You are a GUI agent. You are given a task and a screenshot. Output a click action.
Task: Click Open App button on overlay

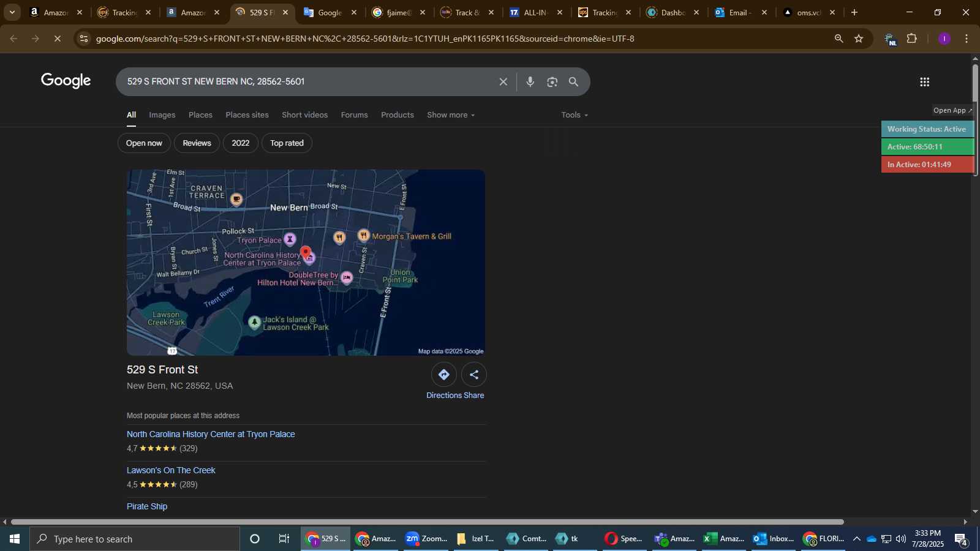(952, 110)
